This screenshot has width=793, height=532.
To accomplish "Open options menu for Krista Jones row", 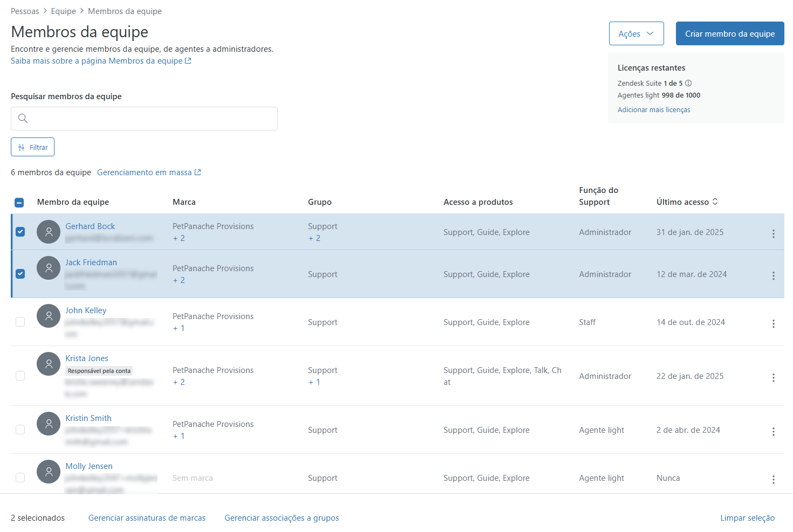I will click(773, 377).
